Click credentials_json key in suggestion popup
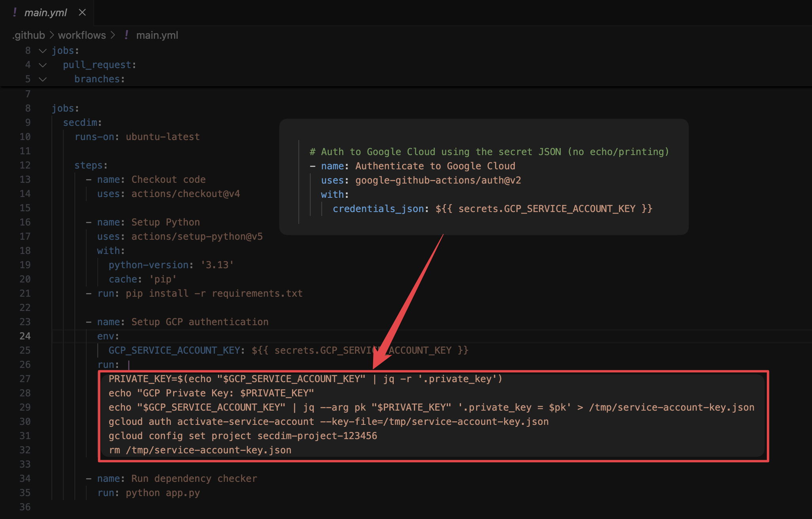 pyautogui.click(x=378, y=209)
